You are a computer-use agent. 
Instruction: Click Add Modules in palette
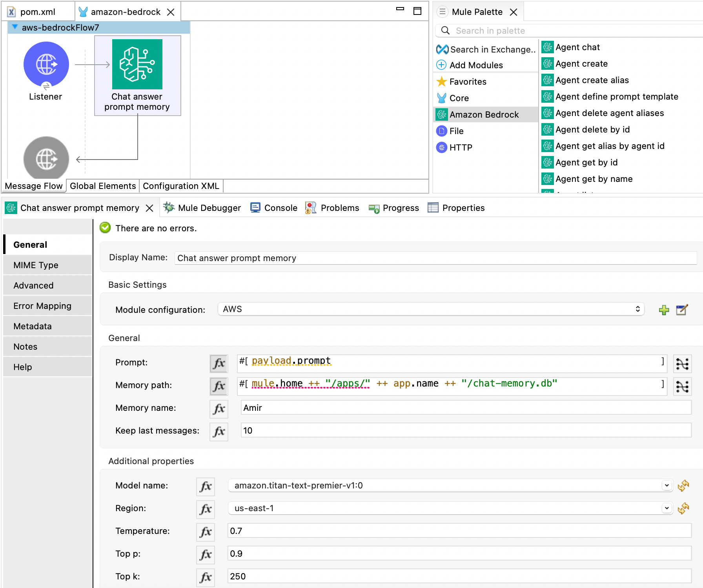coord(470,65)
